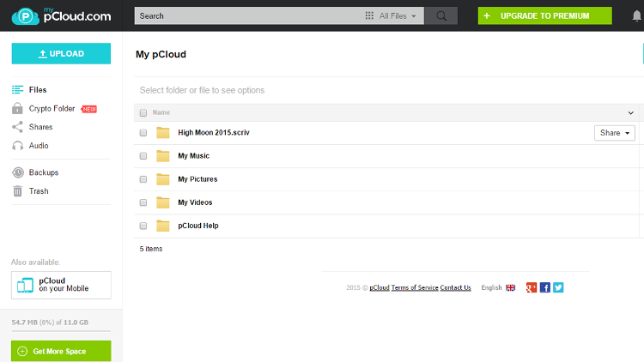Viewport: 644px width, 362px height.
Task: Click the pCloud logo icon
Action: (26, 16)
